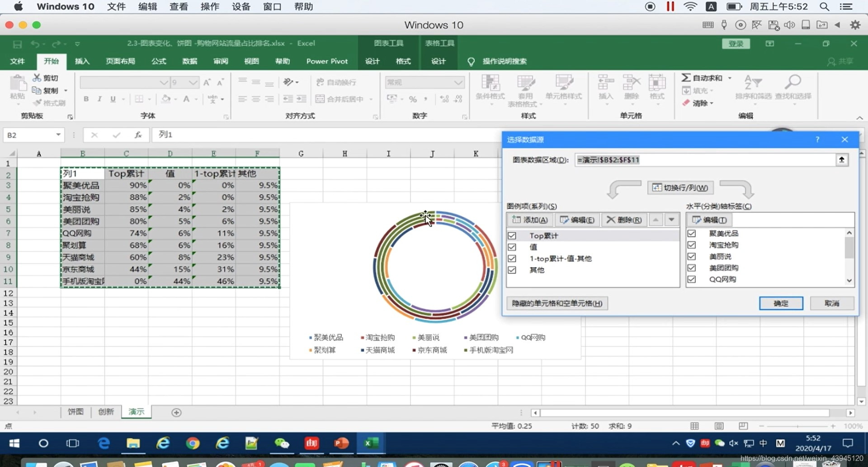Expand the Name Box dropdown
Image resolution: width=868 pixels, height=467 pixels.
coord(58,135)
